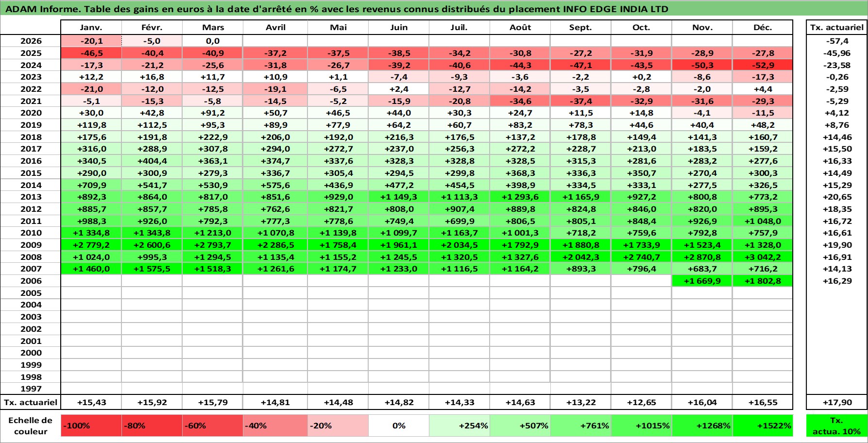Click the +1 293,6 cell for Août 2013
The height and width of the screenshot is (443, 868).
click(520, 197)
